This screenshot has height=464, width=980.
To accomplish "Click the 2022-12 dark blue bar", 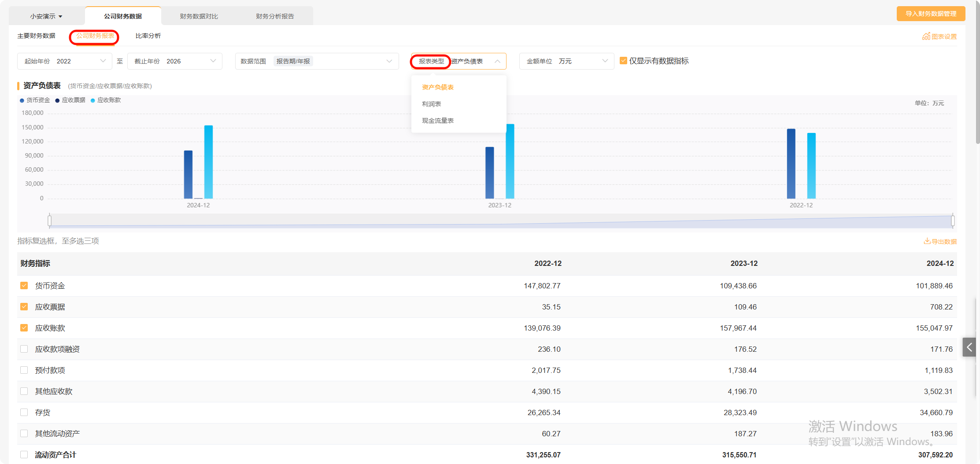I will (x=791, y=163).
